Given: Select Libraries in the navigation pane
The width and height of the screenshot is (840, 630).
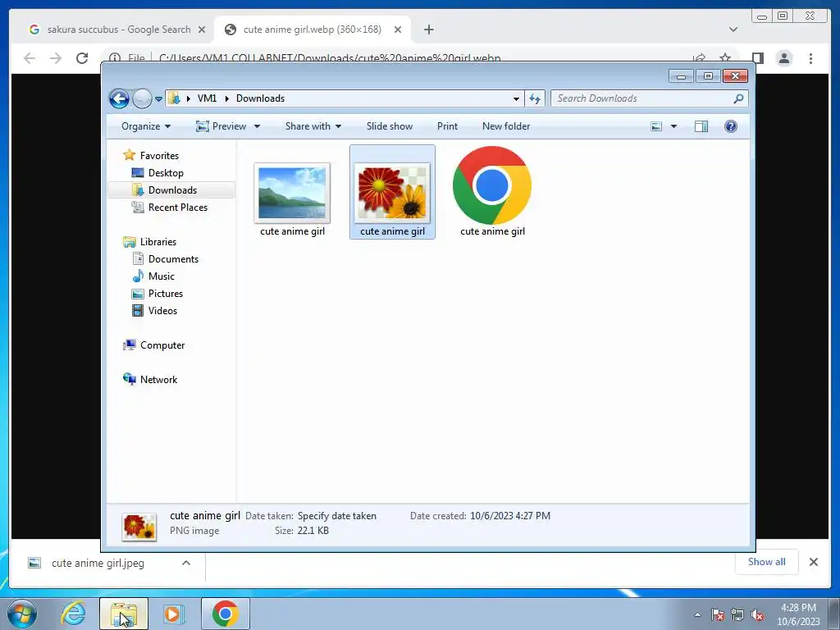Looking at the screenshot, I should point(150,242).
